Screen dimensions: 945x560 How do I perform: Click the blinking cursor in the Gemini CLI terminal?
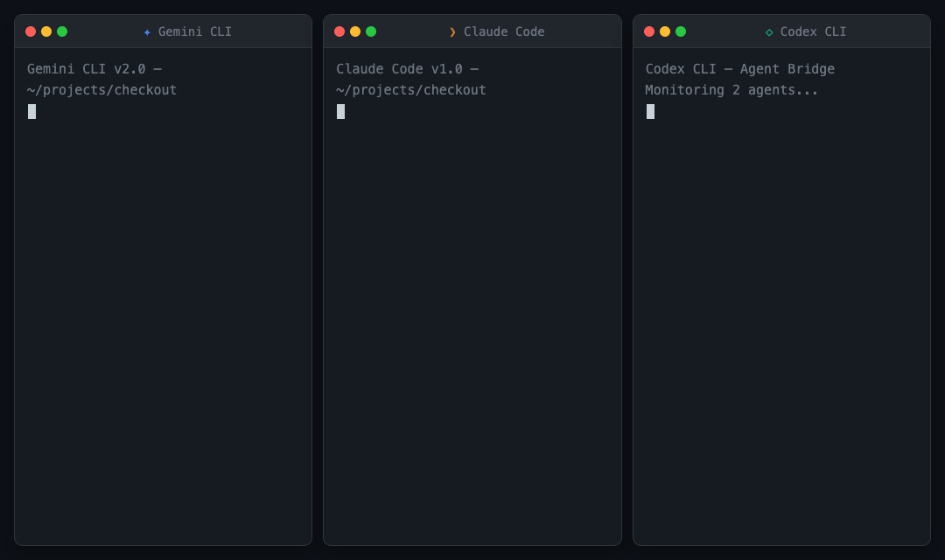pos(32,111)
